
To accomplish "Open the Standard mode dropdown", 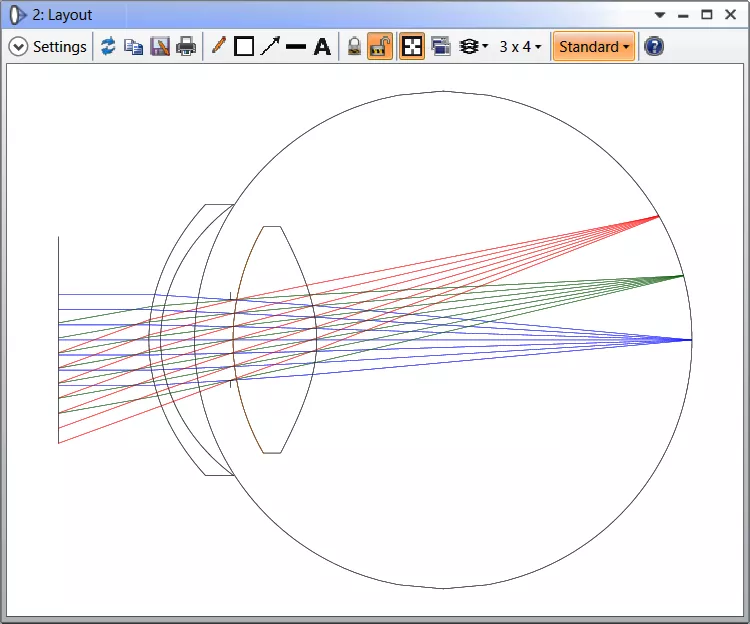I will click(594, 47).
